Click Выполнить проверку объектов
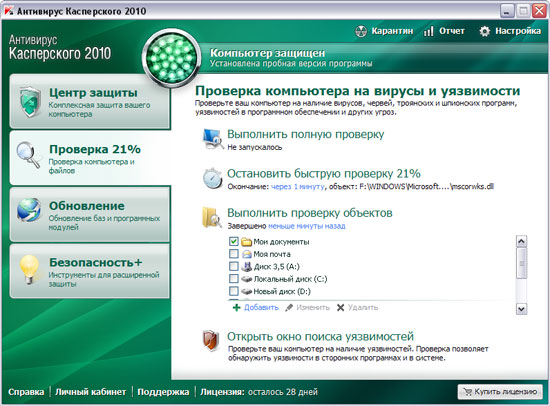 point(310,213)
